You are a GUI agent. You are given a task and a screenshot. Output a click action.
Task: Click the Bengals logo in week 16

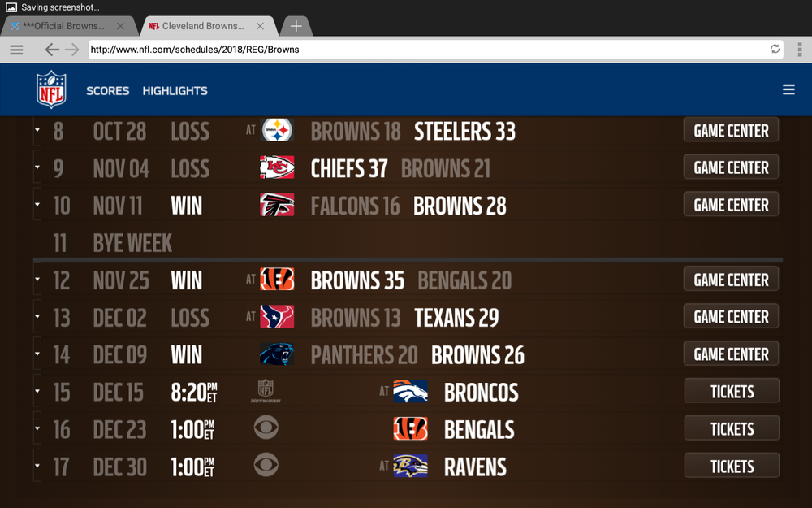coord(410,428)
